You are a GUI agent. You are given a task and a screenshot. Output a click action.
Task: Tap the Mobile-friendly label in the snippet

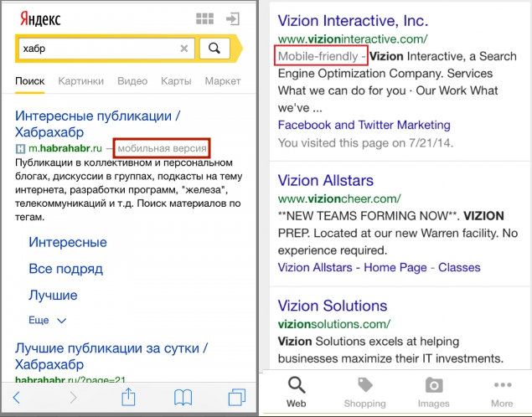point(318,56)
